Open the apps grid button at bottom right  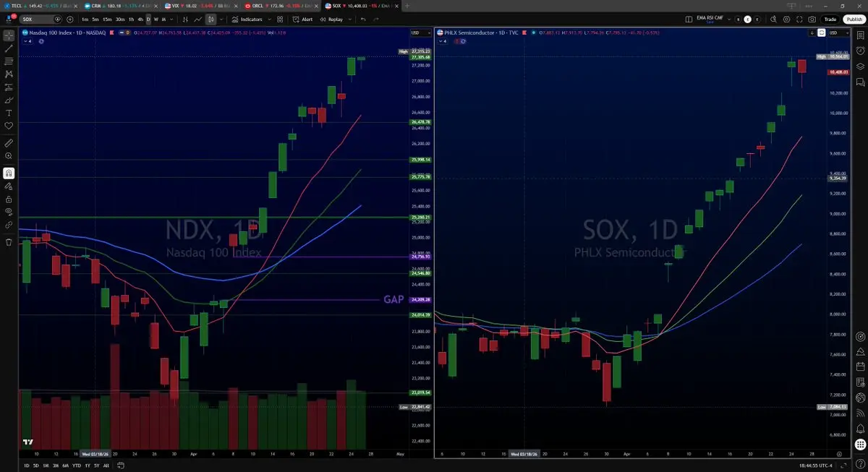pos(860,445)
